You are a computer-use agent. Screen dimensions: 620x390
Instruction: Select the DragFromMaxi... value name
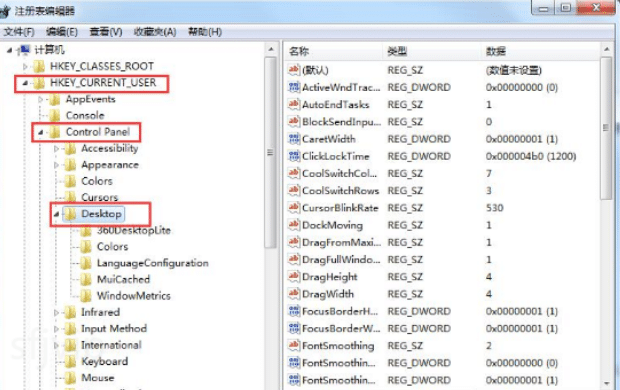(x=341, y=242)
